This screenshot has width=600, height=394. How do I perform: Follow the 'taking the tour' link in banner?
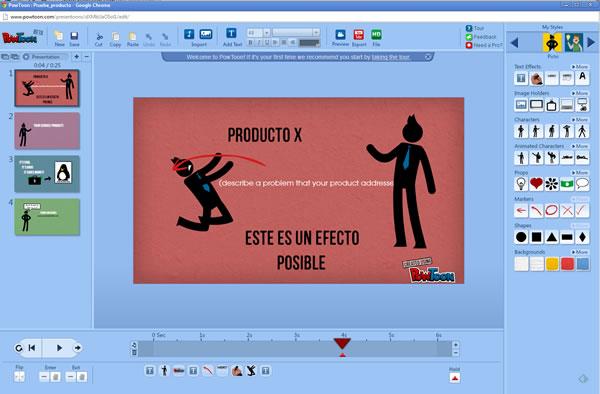pyautogui.click(x=391, y=57)
